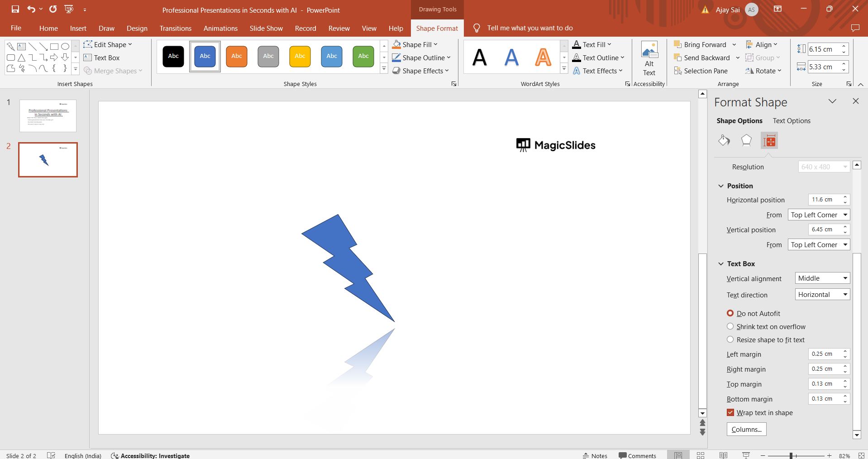Image resolution: width=868 pixels, height=459 pixels.
Task: Apply black fill WordArt style
Action: (x=480, y=57)
